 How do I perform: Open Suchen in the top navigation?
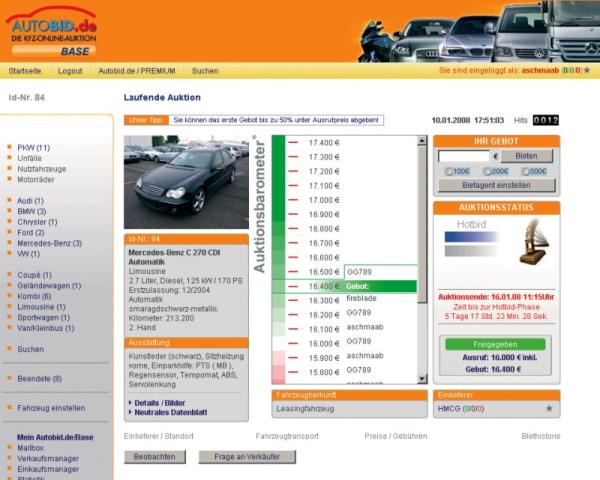point(205,71)
